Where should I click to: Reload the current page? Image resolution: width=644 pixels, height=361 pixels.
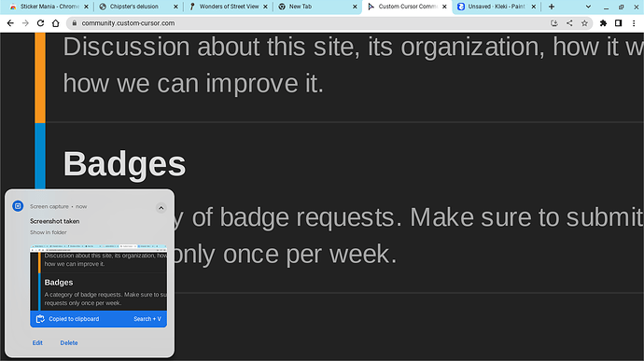click(40, 23)
